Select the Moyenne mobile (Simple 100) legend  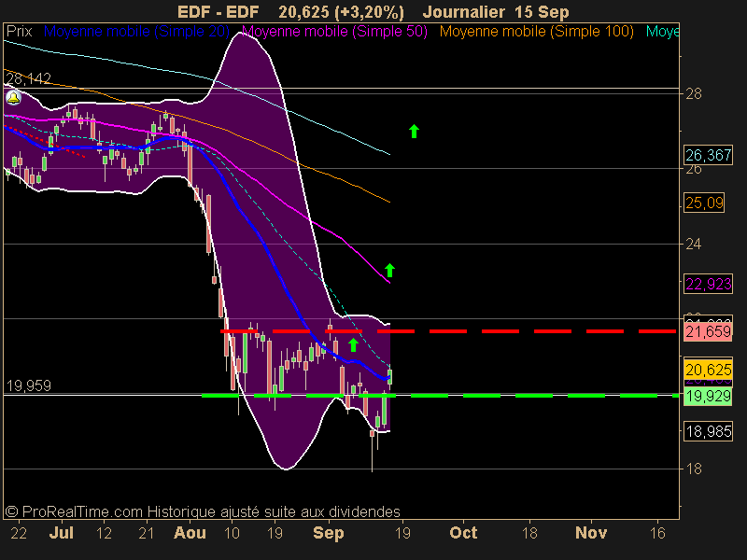(x=536, y=32)
